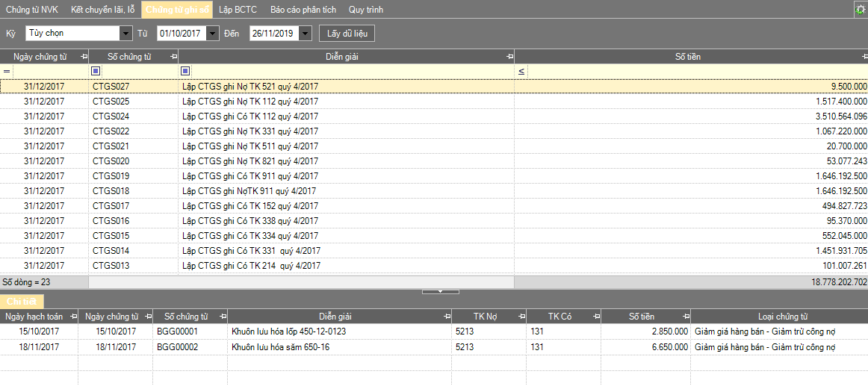This screenshot has height=386, width=868.
Task: Open the Kỳ period dropdown
Action: tap(125, 34)
